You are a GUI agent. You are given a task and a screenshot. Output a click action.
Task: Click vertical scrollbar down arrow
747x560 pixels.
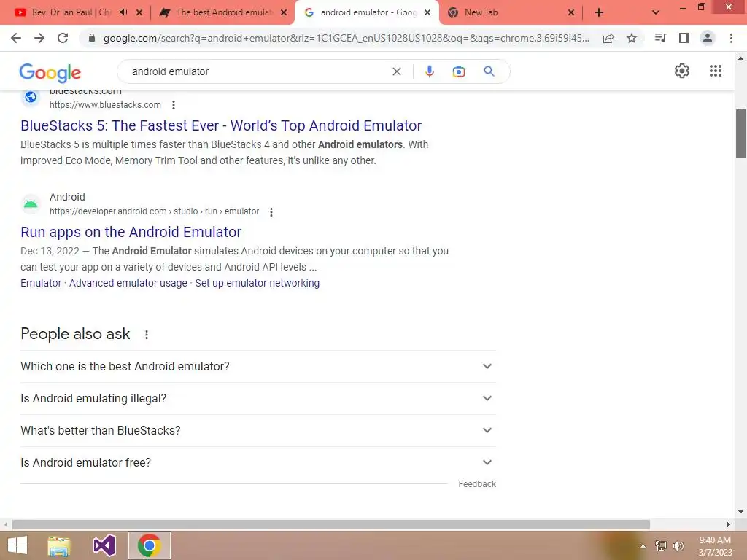[740, 512]
